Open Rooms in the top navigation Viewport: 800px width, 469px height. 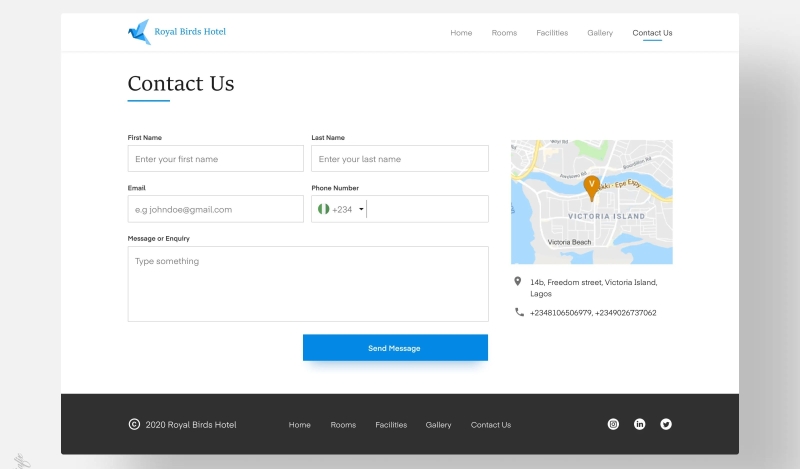click(504, 33)
